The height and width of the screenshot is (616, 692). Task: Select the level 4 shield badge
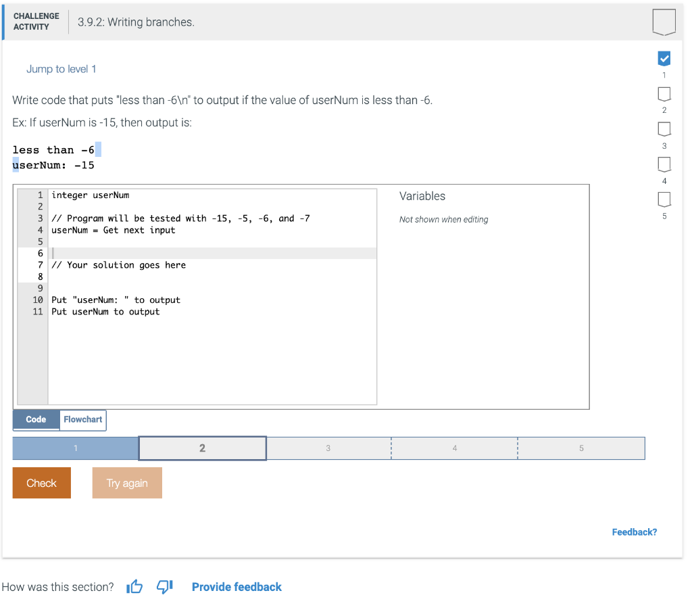tap(664, 164)
